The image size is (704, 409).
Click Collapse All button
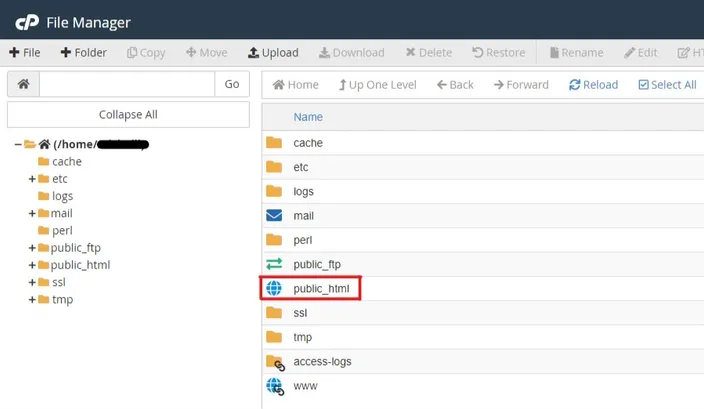[x=128, y=114]
